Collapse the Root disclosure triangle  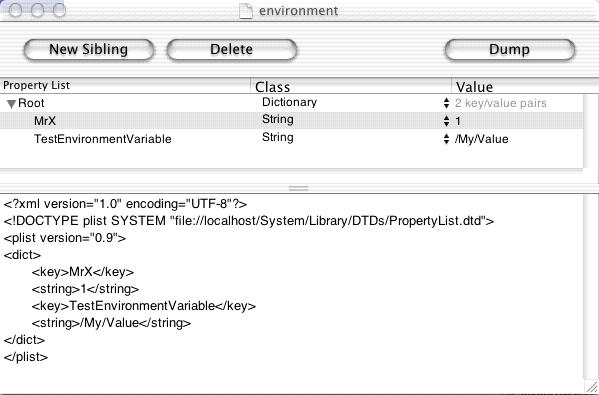click(11, 104)
